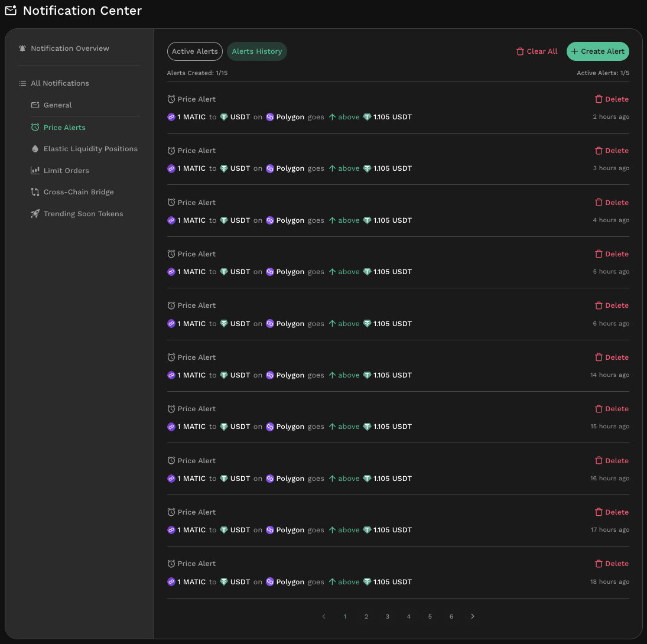Open All Notifications in sidebar

(x=60, y=83)
